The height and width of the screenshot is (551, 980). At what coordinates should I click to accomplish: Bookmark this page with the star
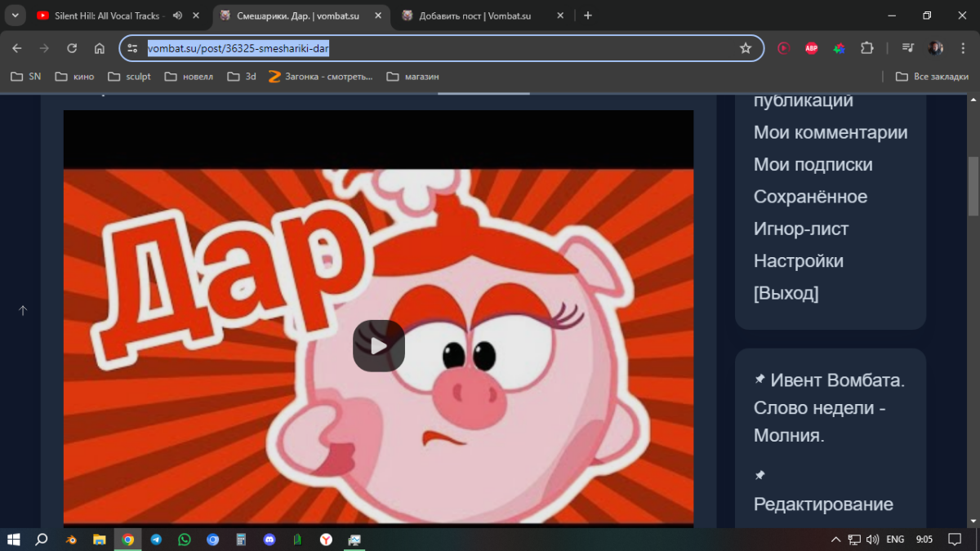(746, 48)
